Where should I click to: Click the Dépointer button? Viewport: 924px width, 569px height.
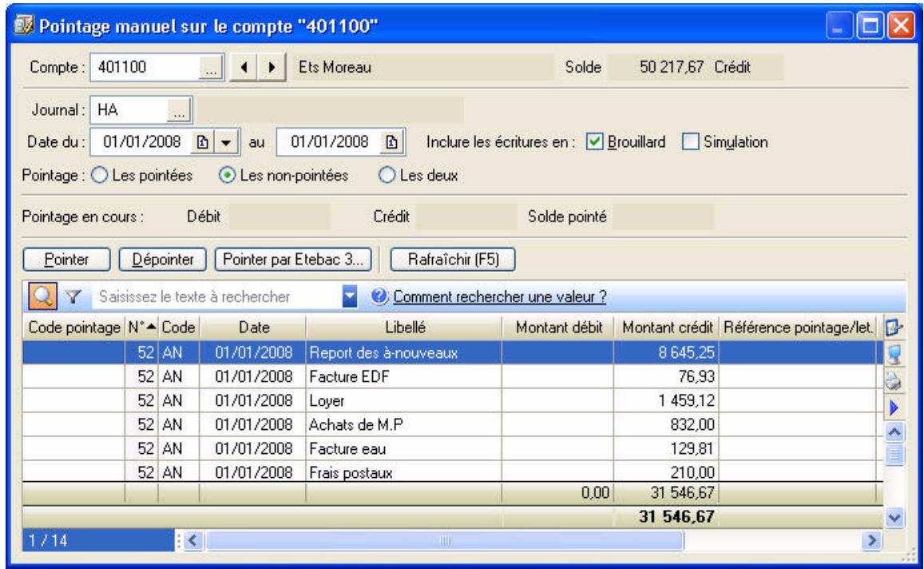163,260
